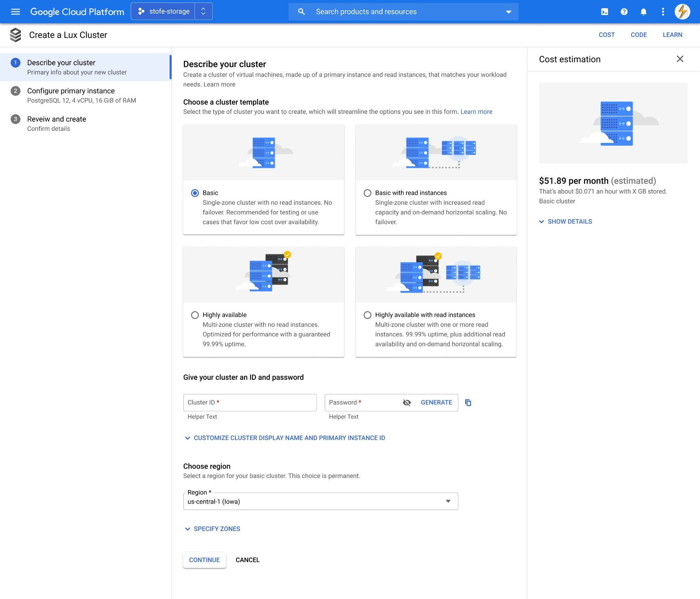Select the Basic cluster radio button
This screenshot has height=599, width=700.
(195, 193)
